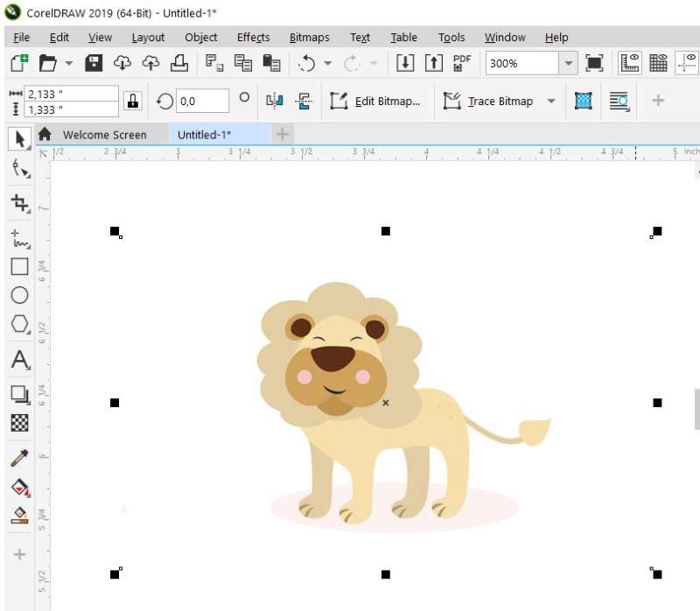The image size is (700, 611).
Task: Open the redo history dropdown arrow
Action: coord(374,63)
